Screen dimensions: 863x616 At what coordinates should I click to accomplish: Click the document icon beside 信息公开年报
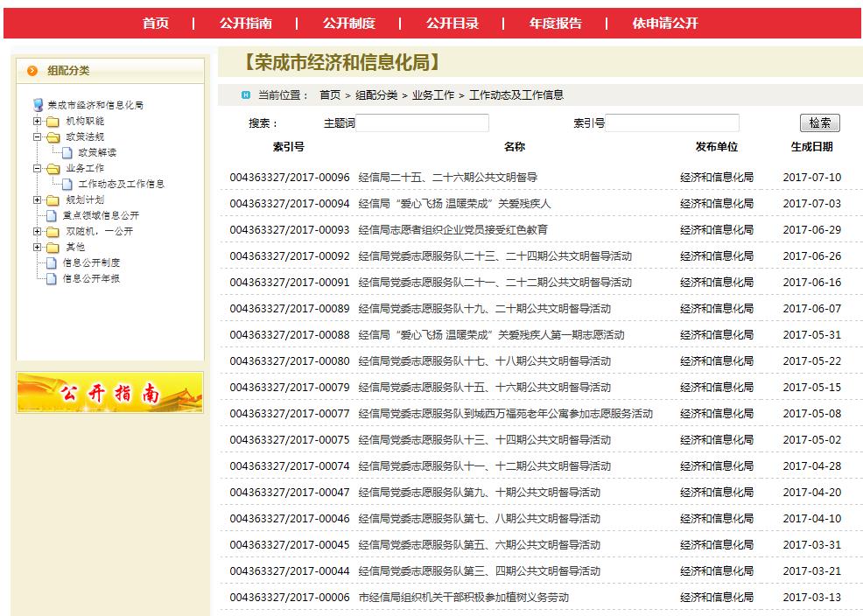pyautogui.click(x=52, y=279)
